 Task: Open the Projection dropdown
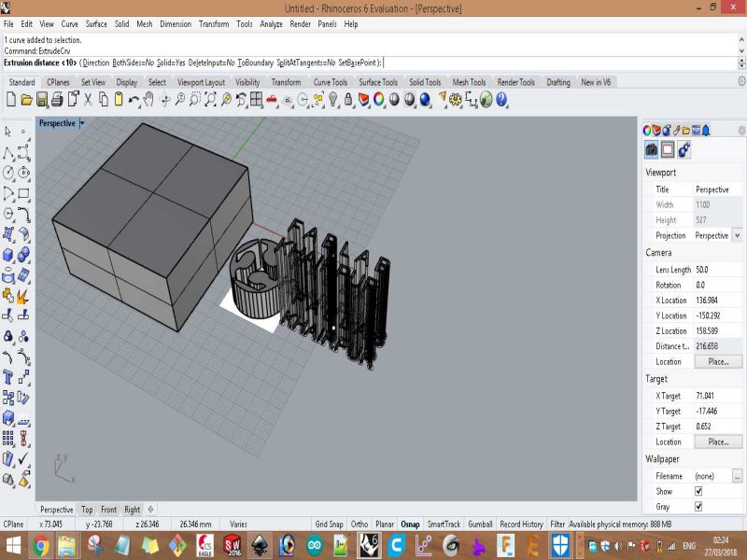(737, 236)
